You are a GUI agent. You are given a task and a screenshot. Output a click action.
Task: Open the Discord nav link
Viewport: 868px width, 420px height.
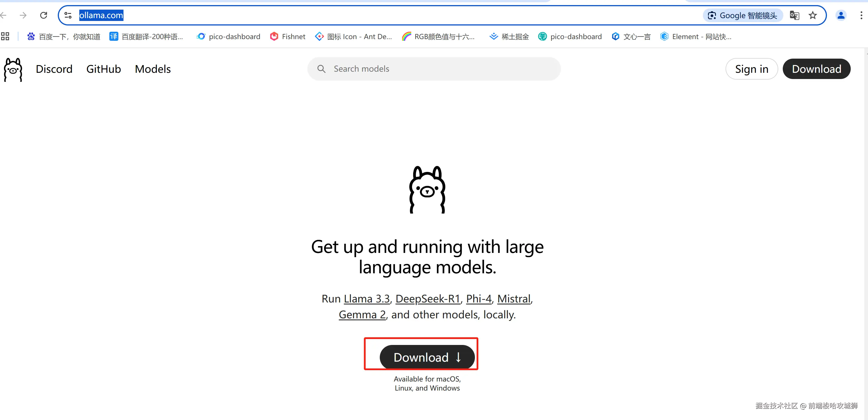click(x=54, y=69)
